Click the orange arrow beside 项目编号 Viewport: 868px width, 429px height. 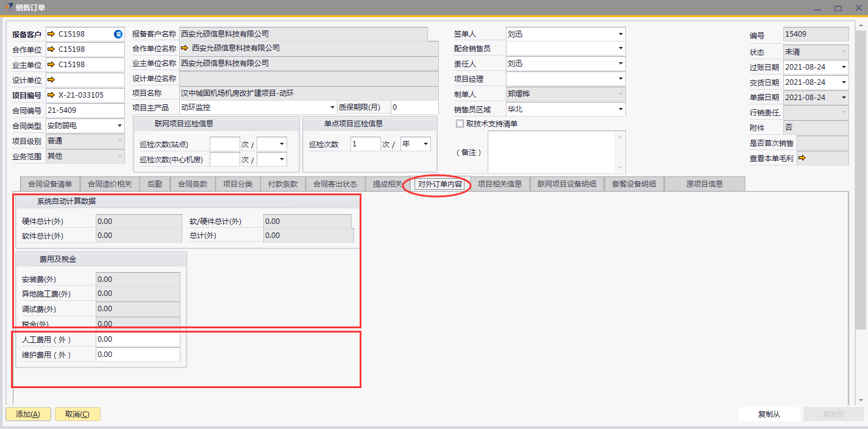pos(51,95)
